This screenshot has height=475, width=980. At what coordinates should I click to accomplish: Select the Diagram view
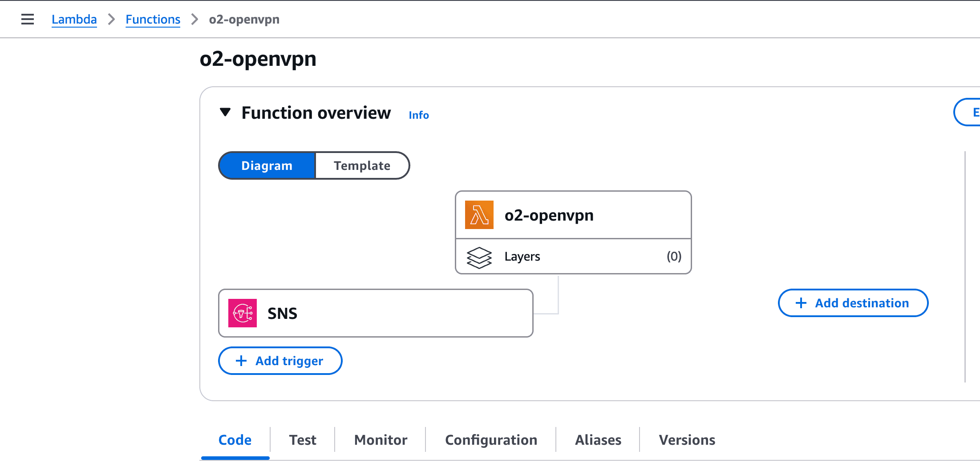coord(267,165)
